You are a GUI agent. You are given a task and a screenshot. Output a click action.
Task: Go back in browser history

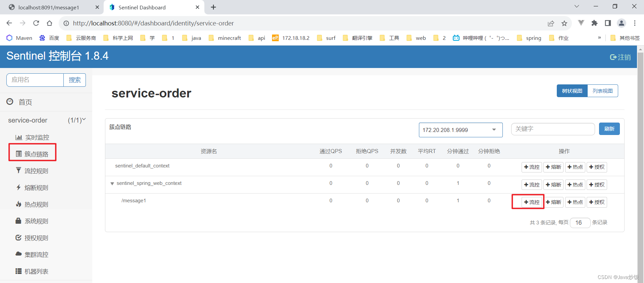[9, 23]
